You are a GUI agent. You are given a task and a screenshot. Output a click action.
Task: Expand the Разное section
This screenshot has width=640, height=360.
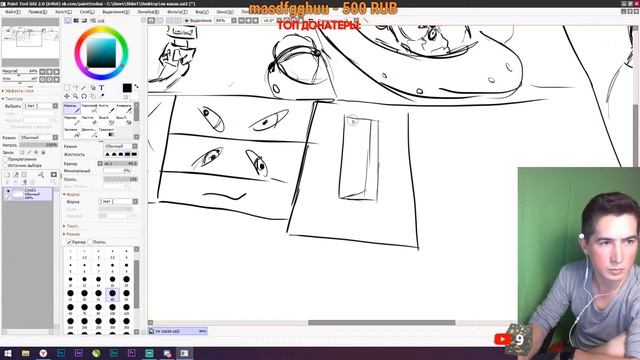coord(71,234)
